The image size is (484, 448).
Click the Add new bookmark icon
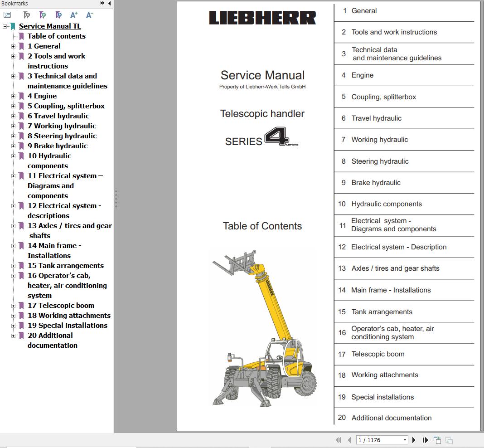point(42,15)
